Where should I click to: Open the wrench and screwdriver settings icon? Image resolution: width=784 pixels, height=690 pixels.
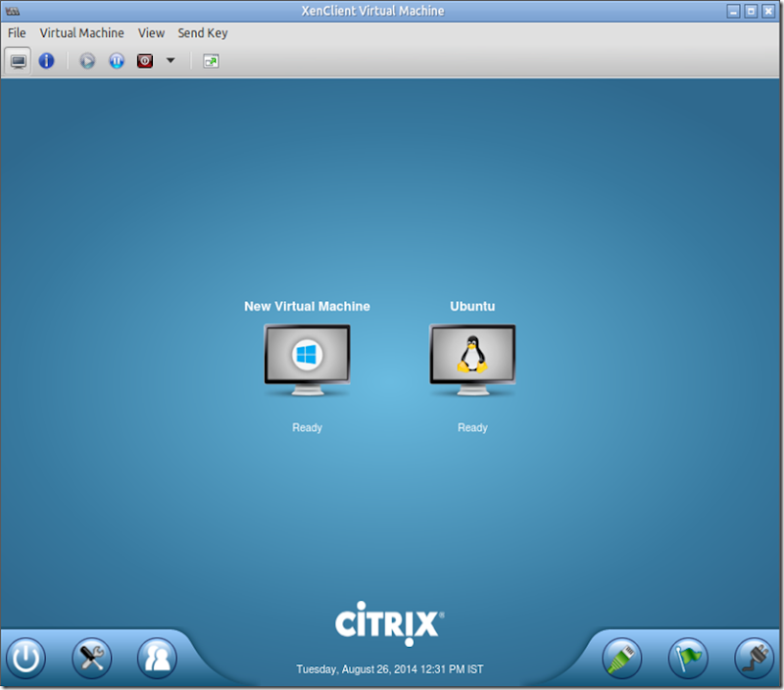coord(92,658)
